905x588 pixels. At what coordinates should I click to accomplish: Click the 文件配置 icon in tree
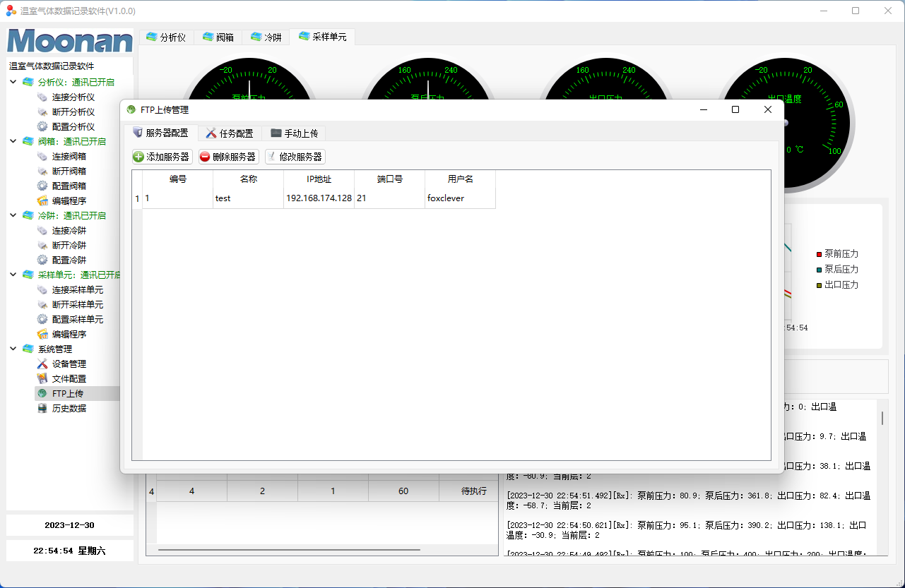point(42,378)
